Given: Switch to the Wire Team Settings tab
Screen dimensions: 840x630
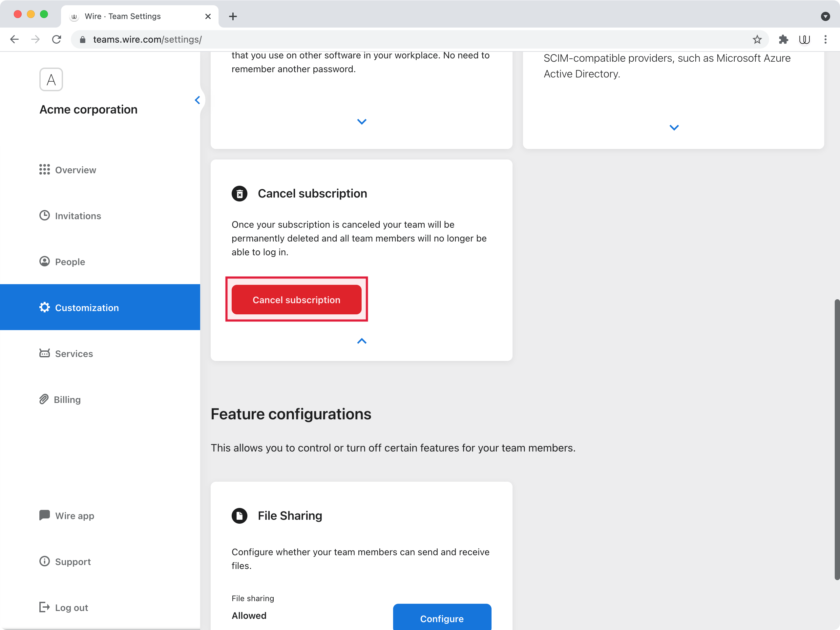Looking at the screenshot, I should (140, 16).
